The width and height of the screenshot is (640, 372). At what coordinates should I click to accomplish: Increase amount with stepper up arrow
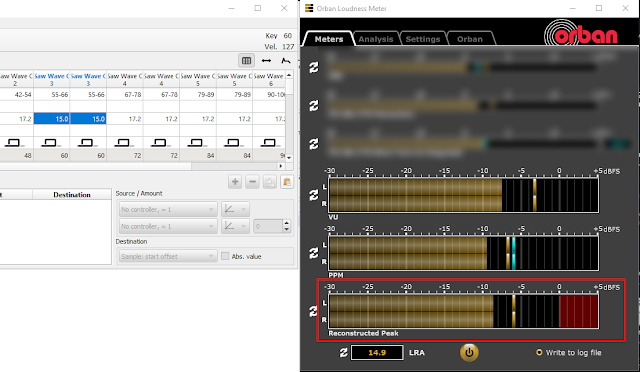(x=287, y=223)
